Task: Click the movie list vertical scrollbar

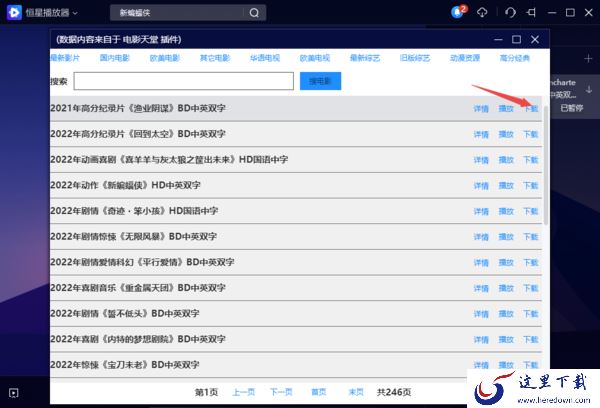Action: point(546,165)
